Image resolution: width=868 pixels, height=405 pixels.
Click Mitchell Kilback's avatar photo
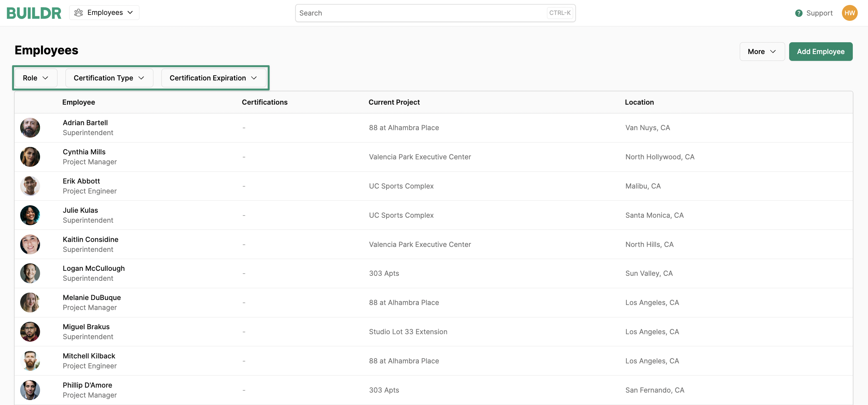[30, 361]
